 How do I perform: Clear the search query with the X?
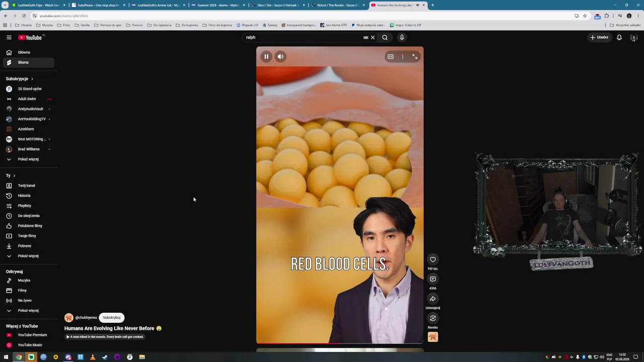point(373,37)
